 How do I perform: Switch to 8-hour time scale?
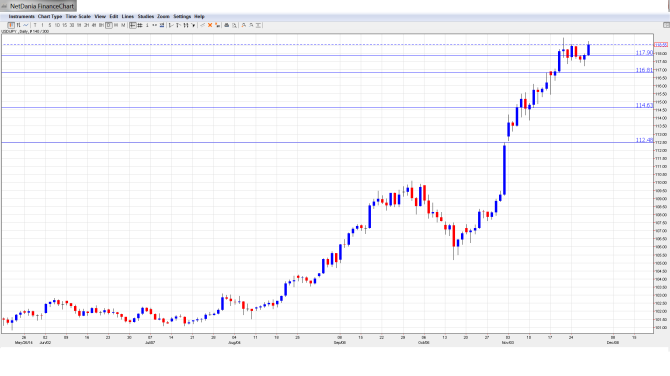pyautogui.click(x=101, y=25)
